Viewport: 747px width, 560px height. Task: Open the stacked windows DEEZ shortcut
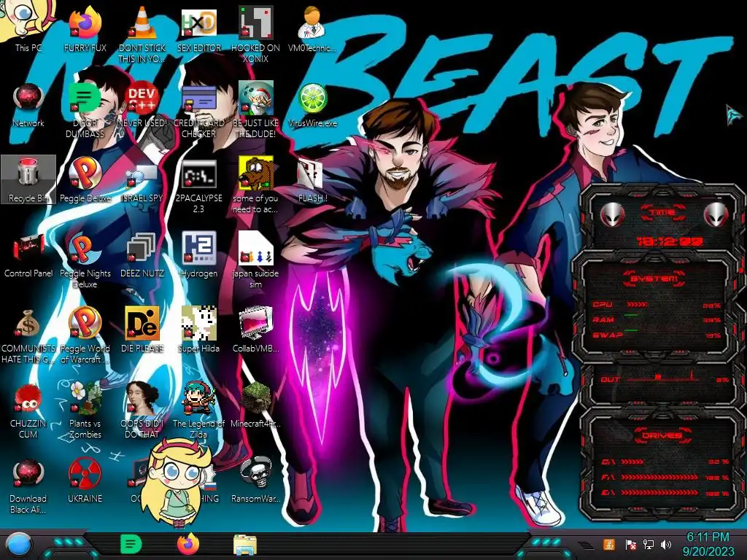pos(142,254)
